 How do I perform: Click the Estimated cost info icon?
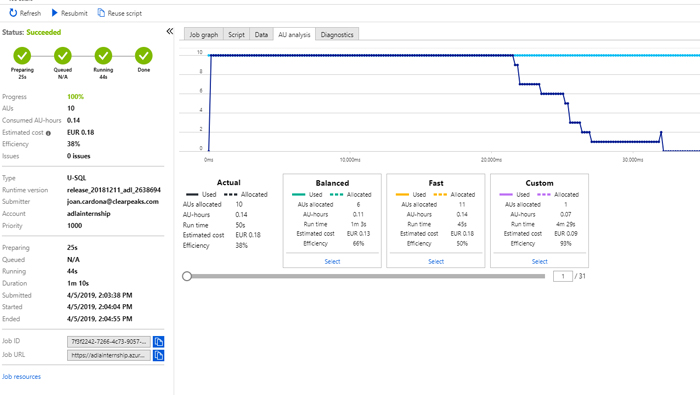(48, 133)
